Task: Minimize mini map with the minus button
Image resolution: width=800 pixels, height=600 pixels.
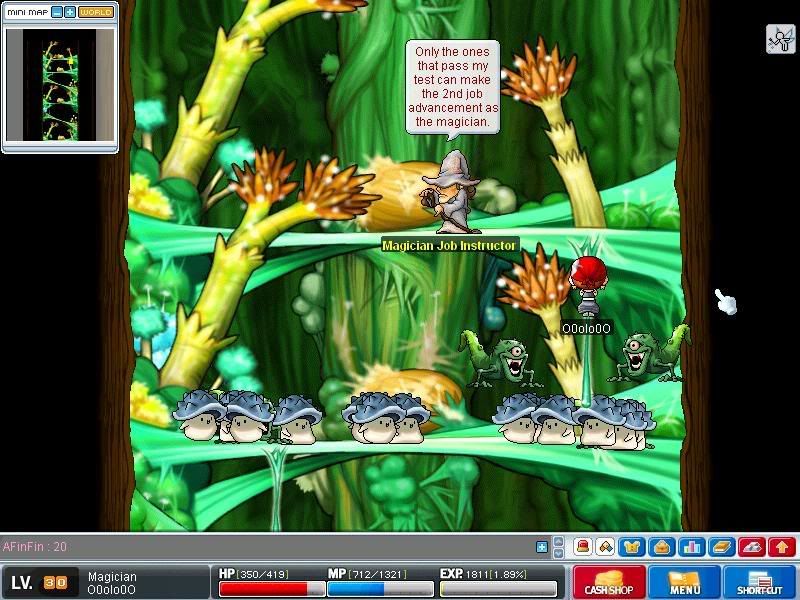Action: click(x=57, y=12)
